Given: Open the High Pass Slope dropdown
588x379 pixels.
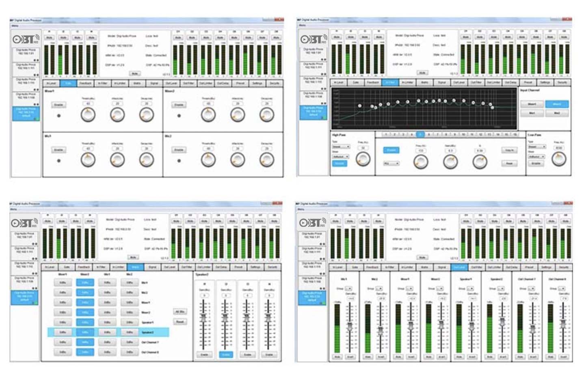Looking at the screenshot, I should (341, 156).
